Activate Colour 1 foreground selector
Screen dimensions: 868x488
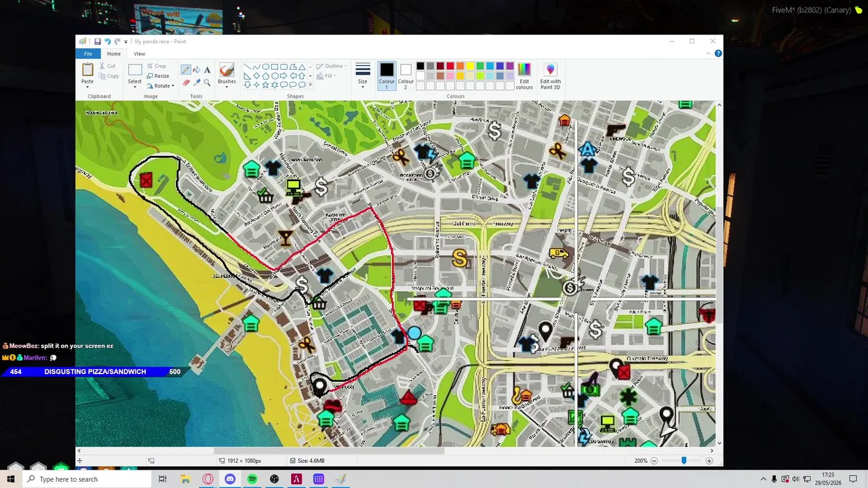coord(387,76)
